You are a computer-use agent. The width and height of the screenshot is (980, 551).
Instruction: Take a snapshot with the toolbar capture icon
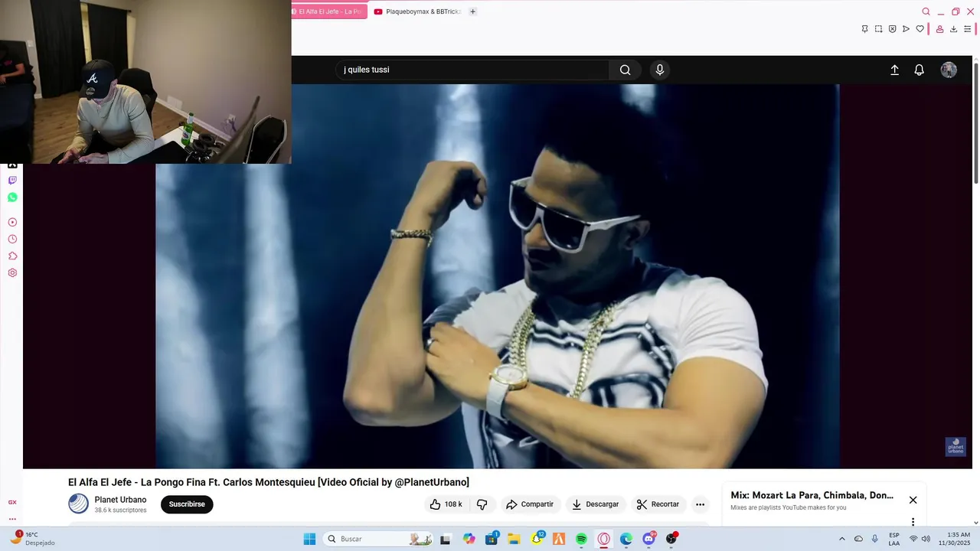point(878,29)
